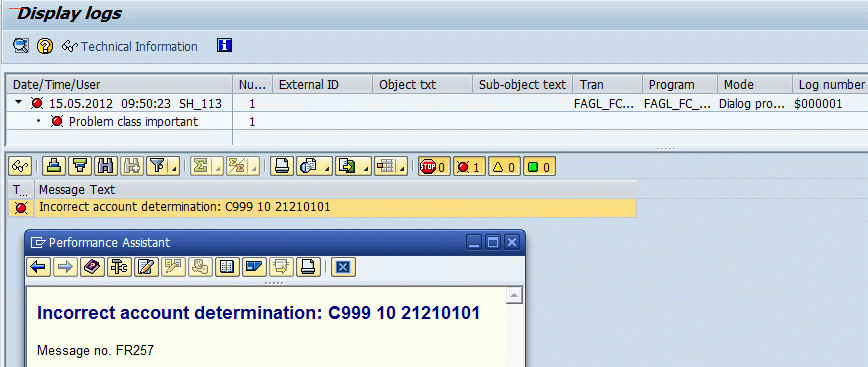Click the 'Log number' column header
The height and width of the screenshot is (367, 868).
pyautogui.click(x=830, y=85)
